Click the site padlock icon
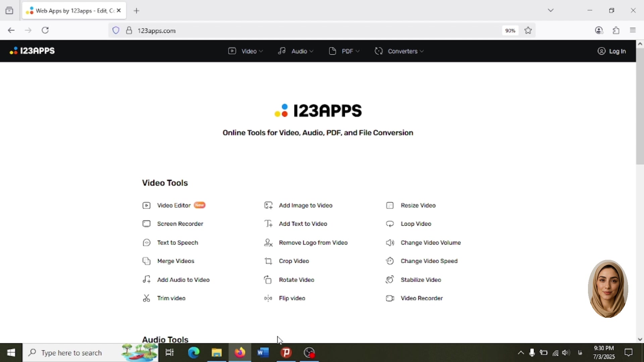 point(129,31)
